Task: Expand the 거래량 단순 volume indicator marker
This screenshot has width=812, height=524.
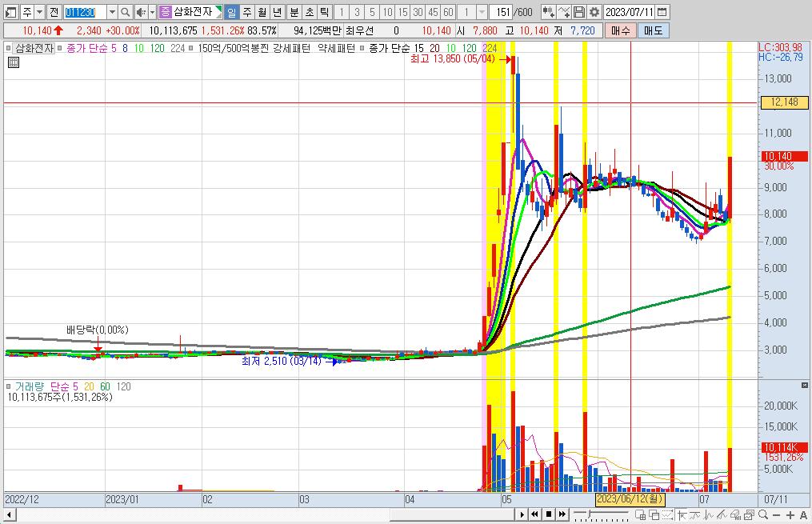Action: (8, 386)
